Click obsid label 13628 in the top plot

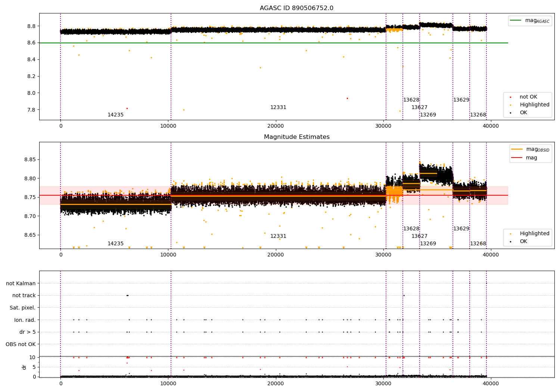pos(411,100)
